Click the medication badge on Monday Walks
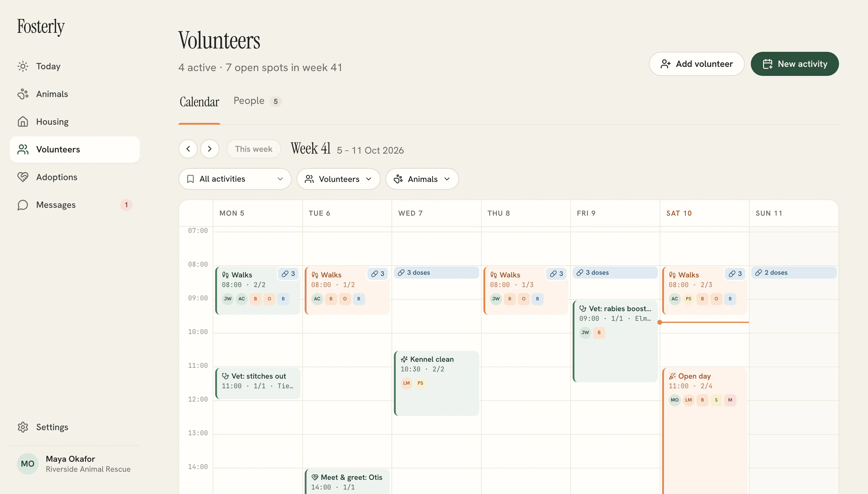The height and width of the screenshot is (494, 868). click(x=288, y=274)
